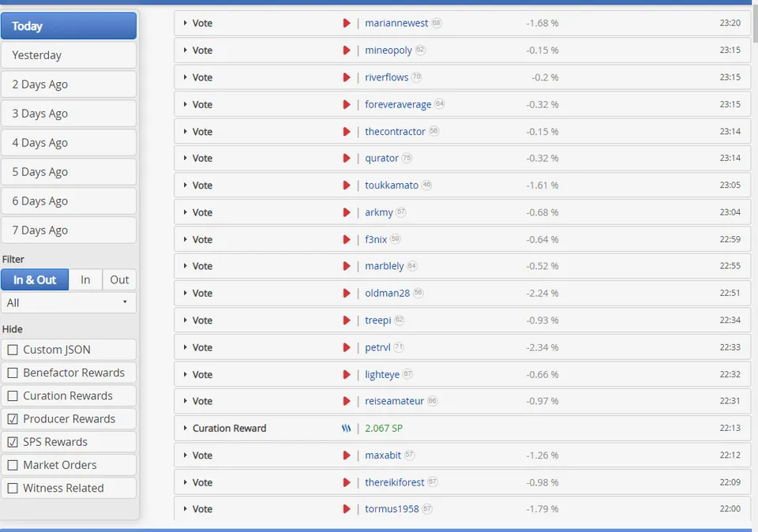Viewport: 758px width, 532px height.
Task: Click the red vote arrow beside mariannewest
Action: (347, 23)
